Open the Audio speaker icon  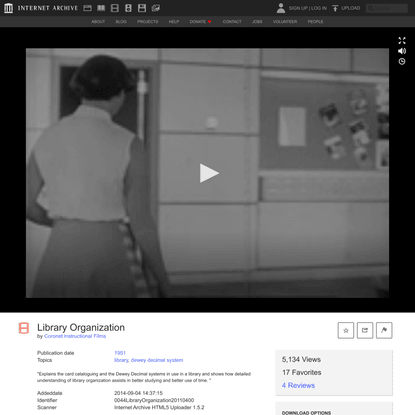(x=128, y=8)
